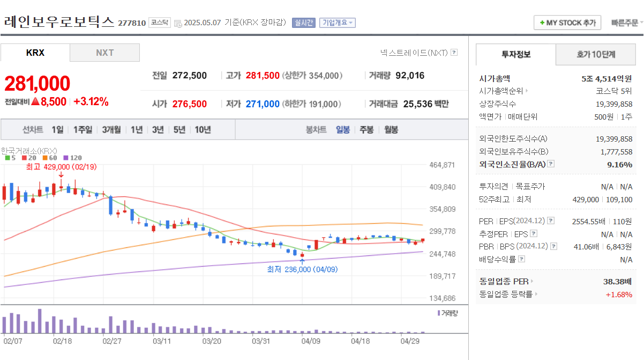Open the PBR/BPS help question mark
The width and height of the screenshot is (644, 360).
[553, 246]
